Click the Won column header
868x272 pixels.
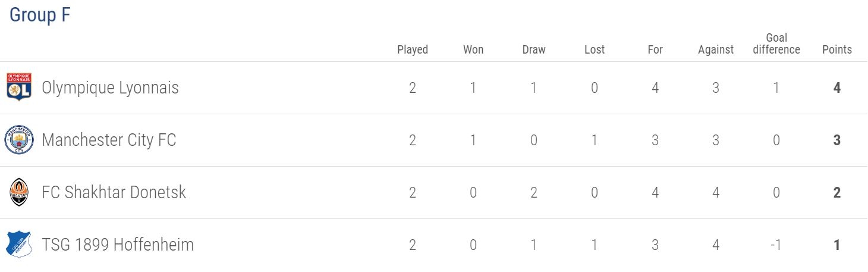[473, 49]
